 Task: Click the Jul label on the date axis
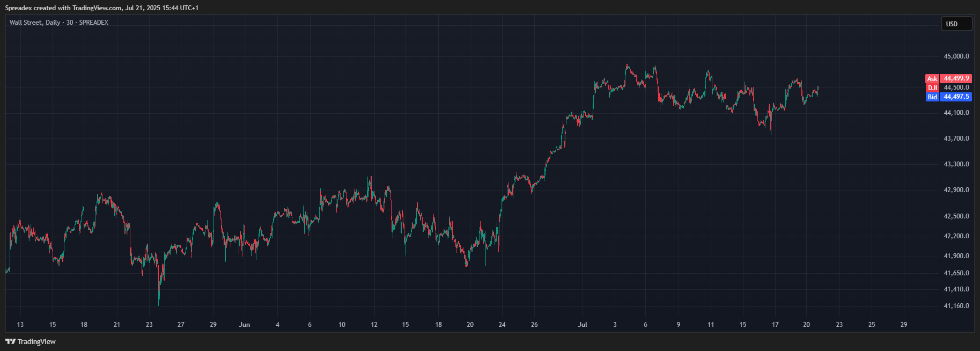pos(583,325)
